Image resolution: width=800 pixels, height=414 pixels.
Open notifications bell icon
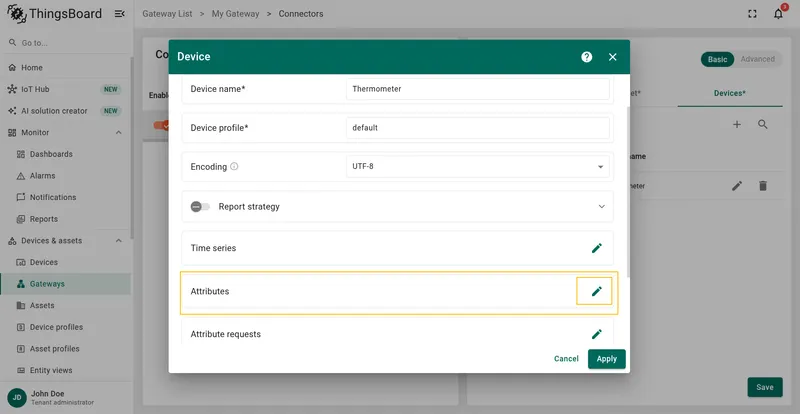point(778,14)
